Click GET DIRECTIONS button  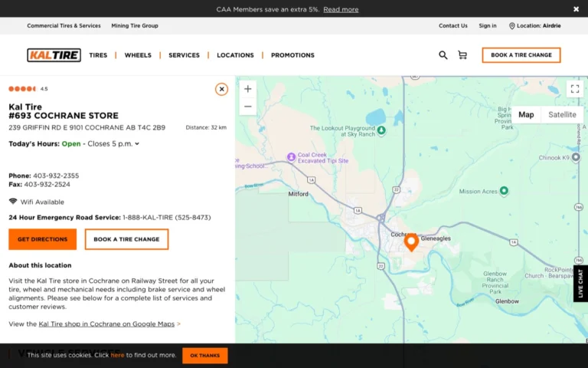point(42,239)
